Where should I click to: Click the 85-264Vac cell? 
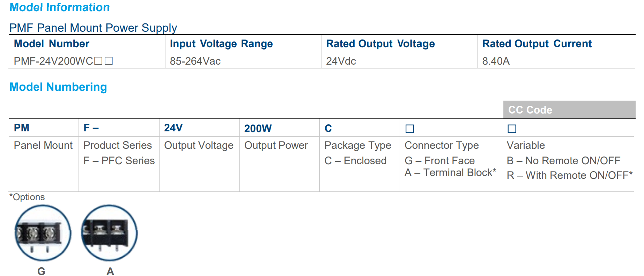[x=195, y=61]
